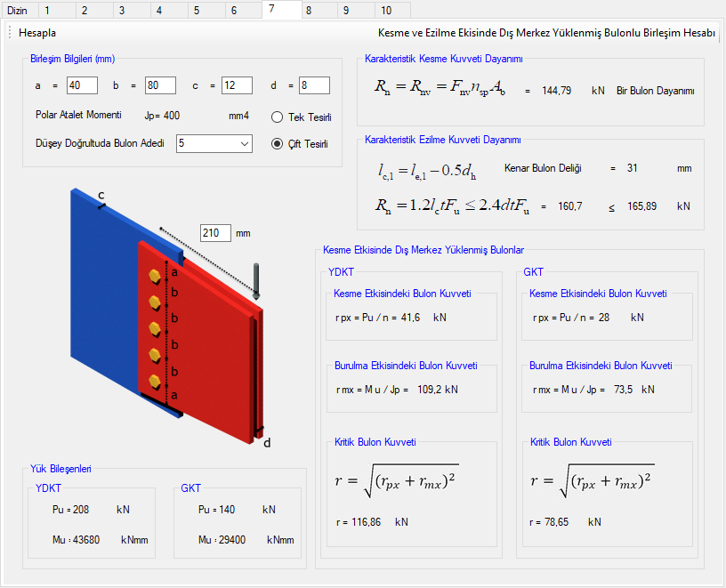Screen dimensions: 726x588
Task: Click the Rn = Fnv nsp Ab formula
Action: tap(440, 87)
